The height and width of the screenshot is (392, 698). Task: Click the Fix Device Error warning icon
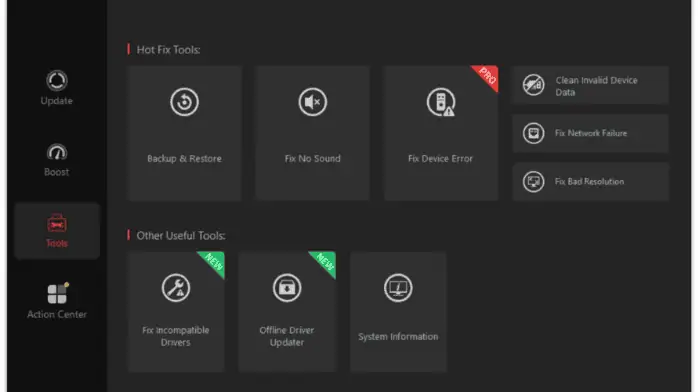pos(441,102)
